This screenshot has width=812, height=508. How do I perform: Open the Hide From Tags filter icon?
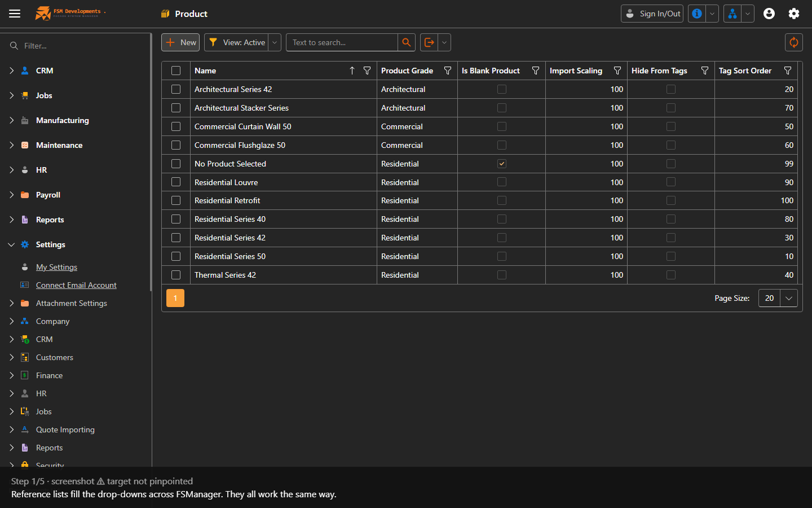coord(705,71)
